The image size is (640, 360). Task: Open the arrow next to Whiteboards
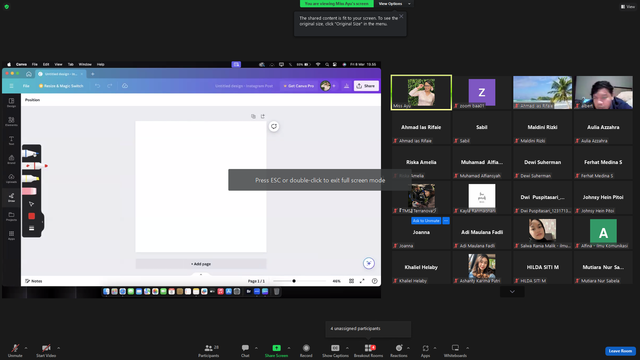[467, 348]
